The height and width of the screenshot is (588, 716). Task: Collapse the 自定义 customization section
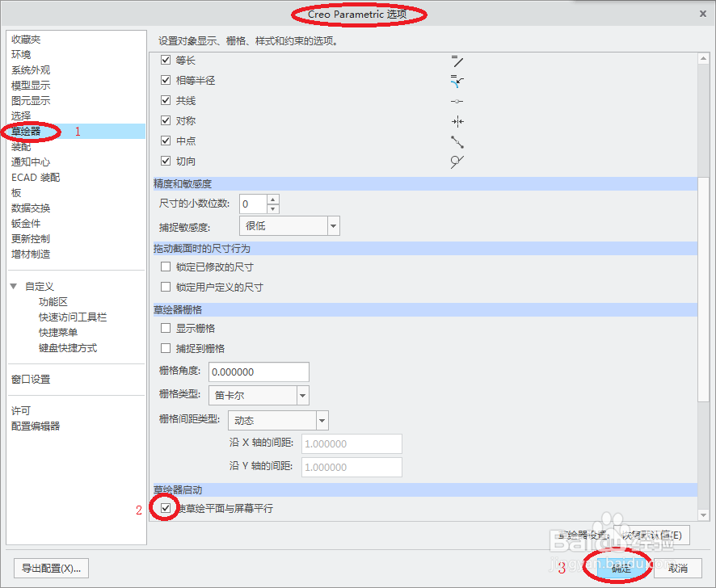14,284
